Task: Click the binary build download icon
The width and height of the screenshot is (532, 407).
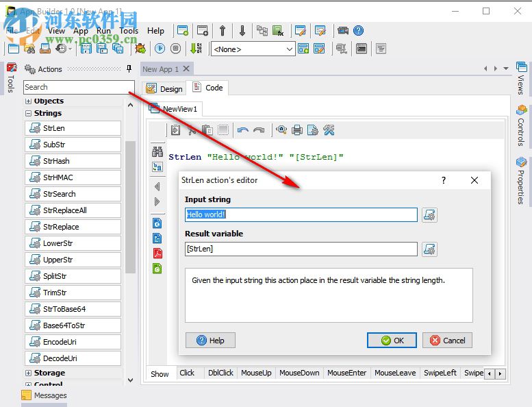Action: pos(196,49)
